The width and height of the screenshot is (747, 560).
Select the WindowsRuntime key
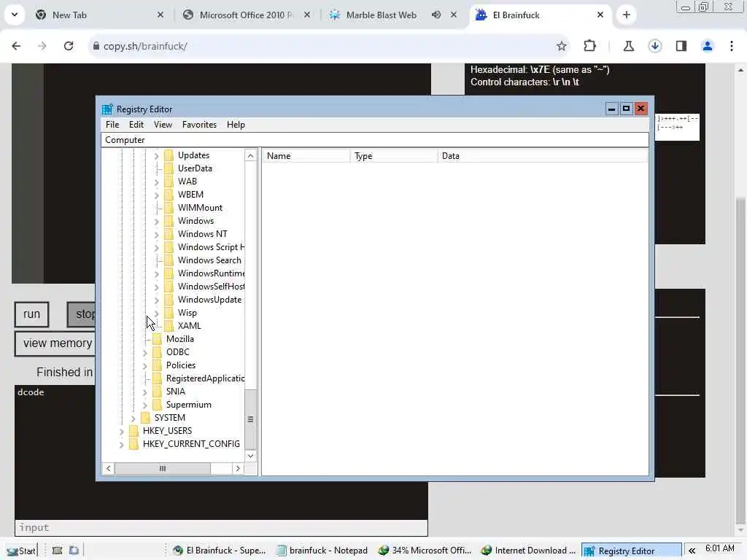click(x=211, y=273)
